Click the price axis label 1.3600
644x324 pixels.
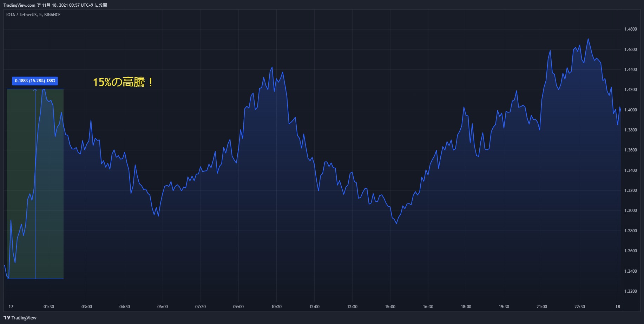[x=631, y=150]
